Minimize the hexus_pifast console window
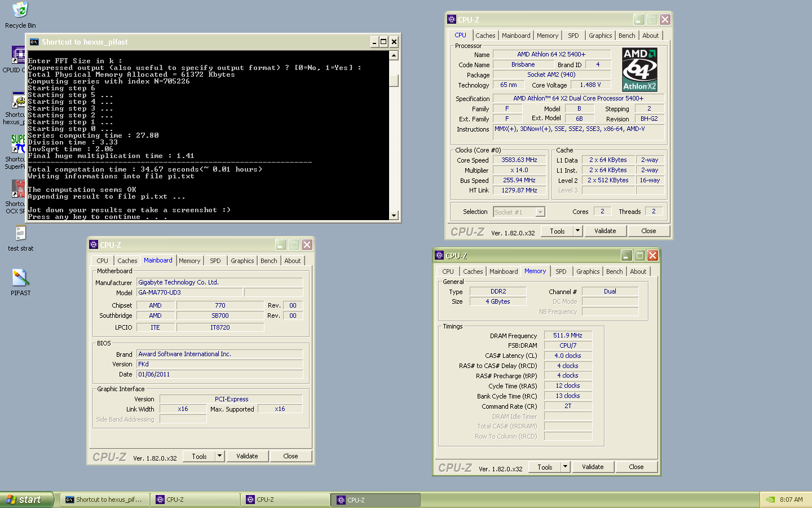The width and height of the screenshot is (812, 508). tap(374, 42)
